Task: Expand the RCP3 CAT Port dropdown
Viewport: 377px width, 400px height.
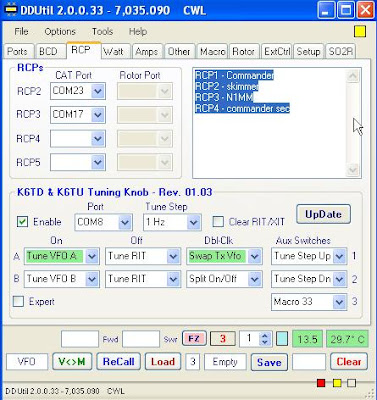Action: [98, 115]
